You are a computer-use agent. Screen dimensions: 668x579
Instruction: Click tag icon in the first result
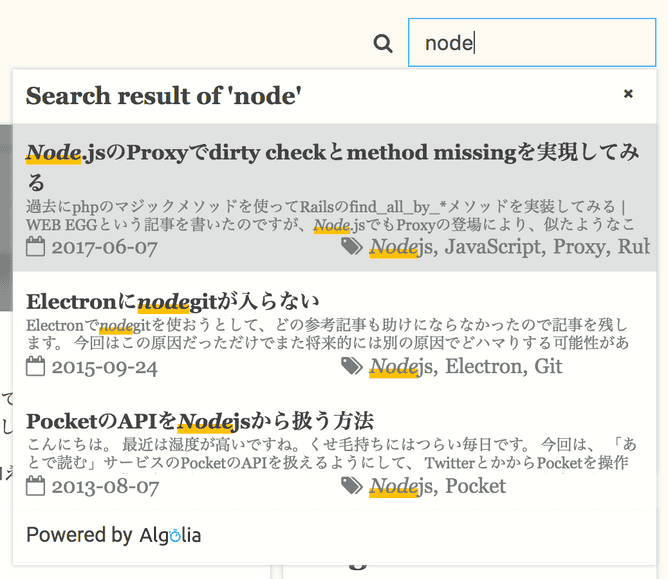pyautogui.click(x=351, y=246)
